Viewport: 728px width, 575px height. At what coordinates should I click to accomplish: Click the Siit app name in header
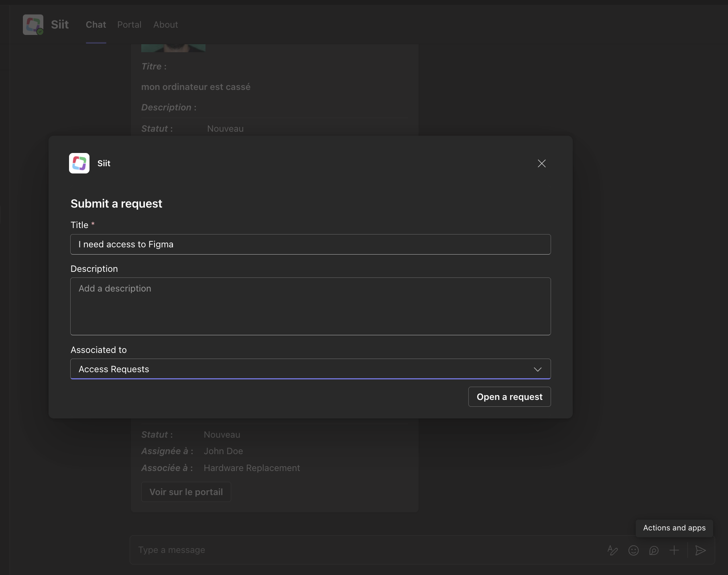[x=60, y=25]
